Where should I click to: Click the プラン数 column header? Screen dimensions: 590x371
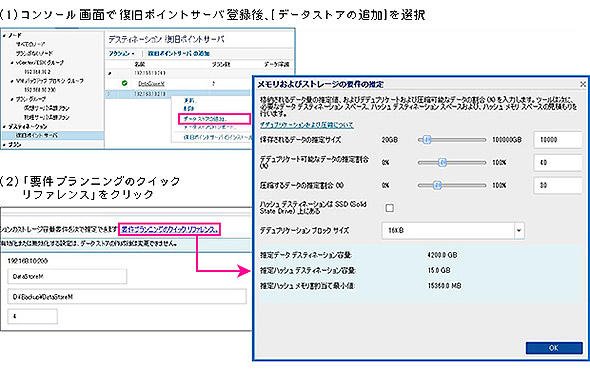coord(220,64)
